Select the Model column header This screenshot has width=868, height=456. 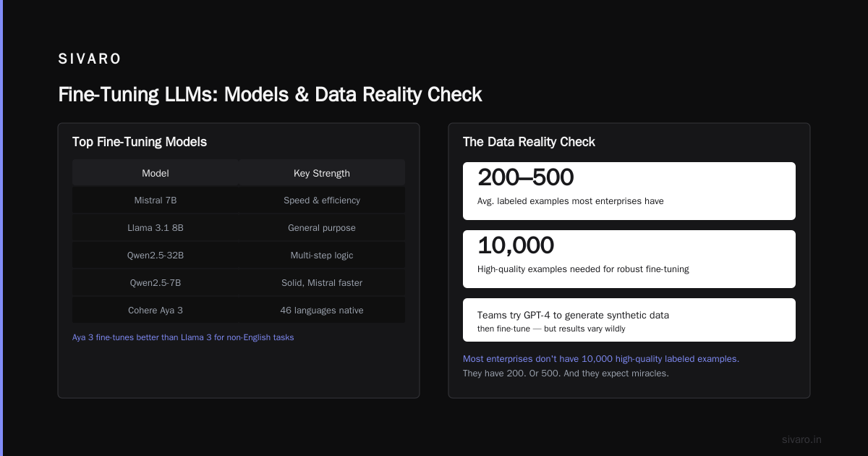pyautogui.click(x=156, y=173)
